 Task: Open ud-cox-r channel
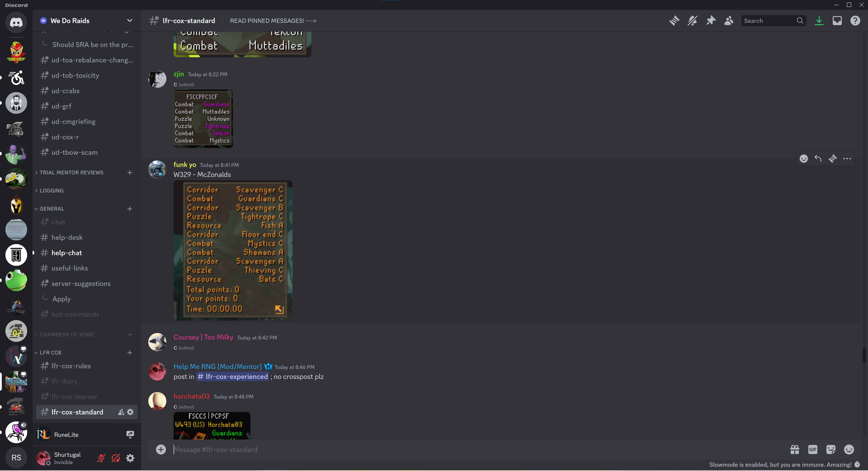pyautogui.click(x=87, y=137)
